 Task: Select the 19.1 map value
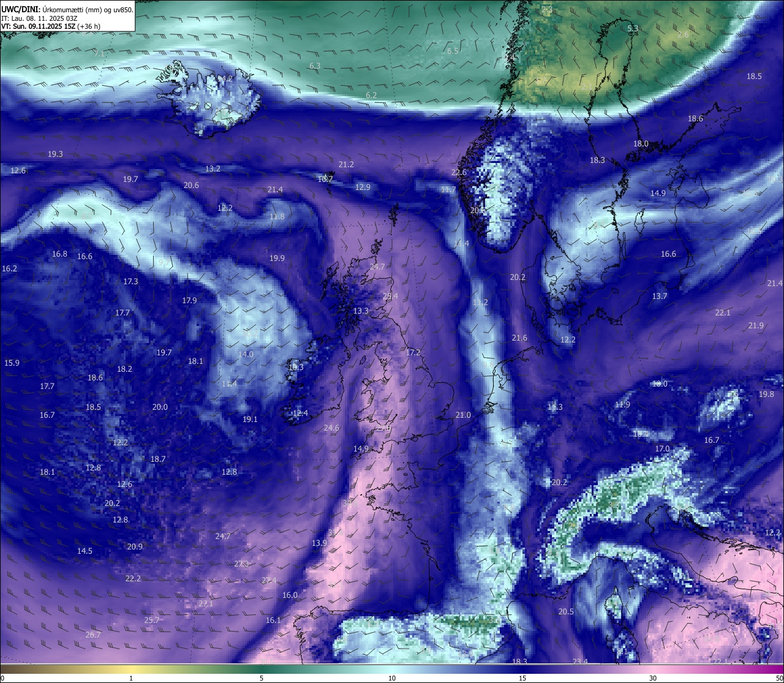(250, 420)
